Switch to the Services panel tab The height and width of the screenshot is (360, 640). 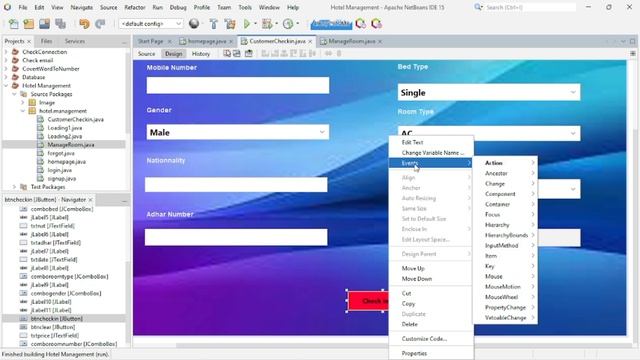point(75,41)
